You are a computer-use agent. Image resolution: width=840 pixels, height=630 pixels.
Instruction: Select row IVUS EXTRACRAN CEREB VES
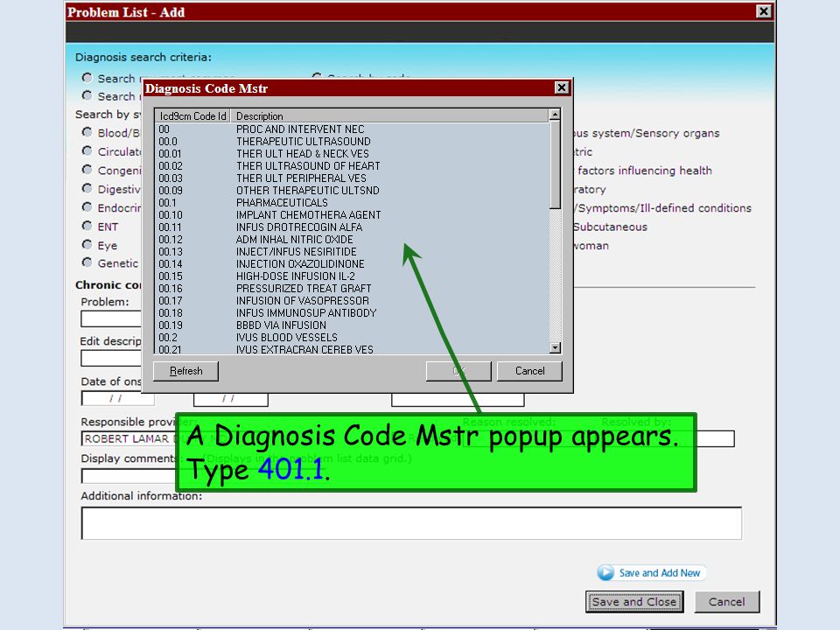tap(352, 349)
